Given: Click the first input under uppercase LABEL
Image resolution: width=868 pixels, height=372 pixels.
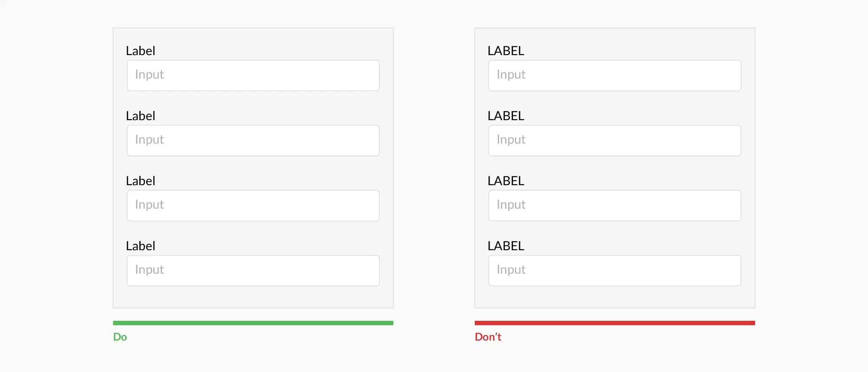Looking at the screenshot, I should pos(615,75).
